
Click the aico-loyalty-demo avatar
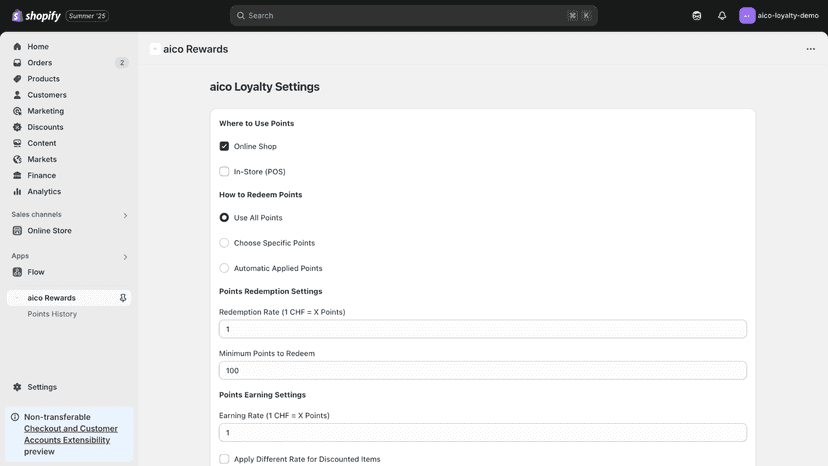coord(747,16)
